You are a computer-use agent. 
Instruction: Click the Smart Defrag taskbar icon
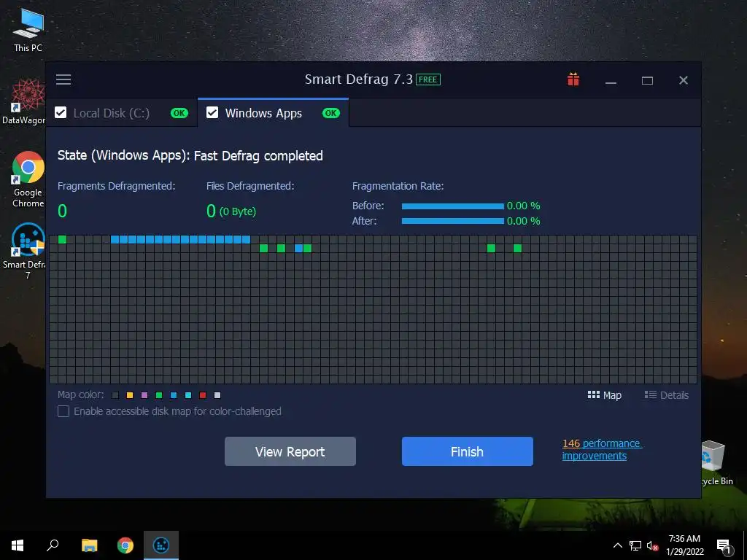click(x=161, y=545)
